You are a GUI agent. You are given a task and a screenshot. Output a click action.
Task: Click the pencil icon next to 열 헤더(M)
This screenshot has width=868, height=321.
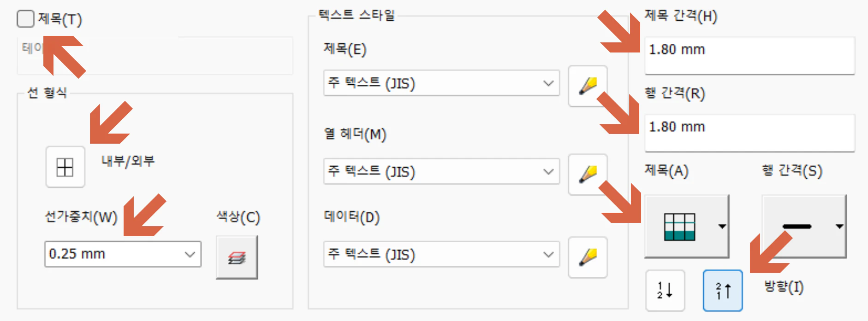(588, 175)
